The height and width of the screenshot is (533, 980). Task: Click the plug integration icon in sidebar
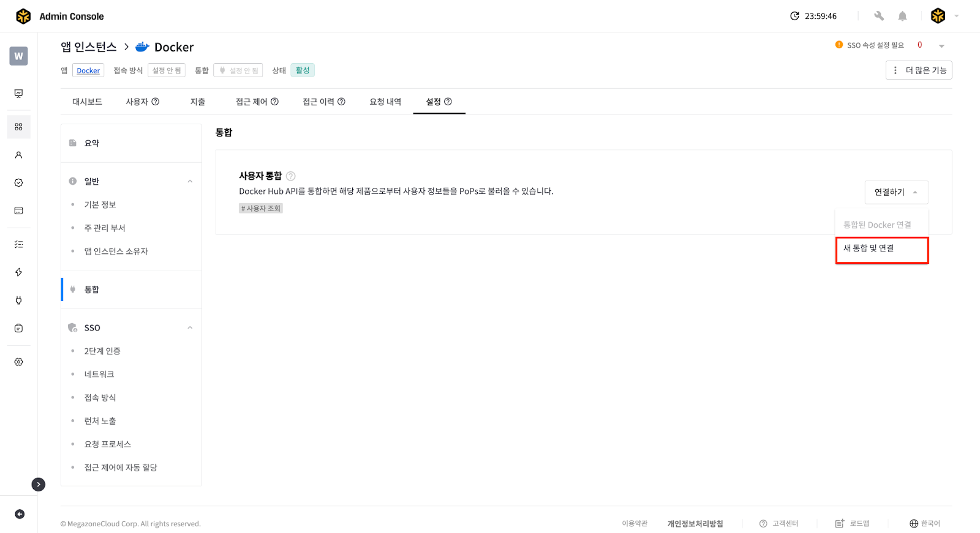click(x=19, y=300)
